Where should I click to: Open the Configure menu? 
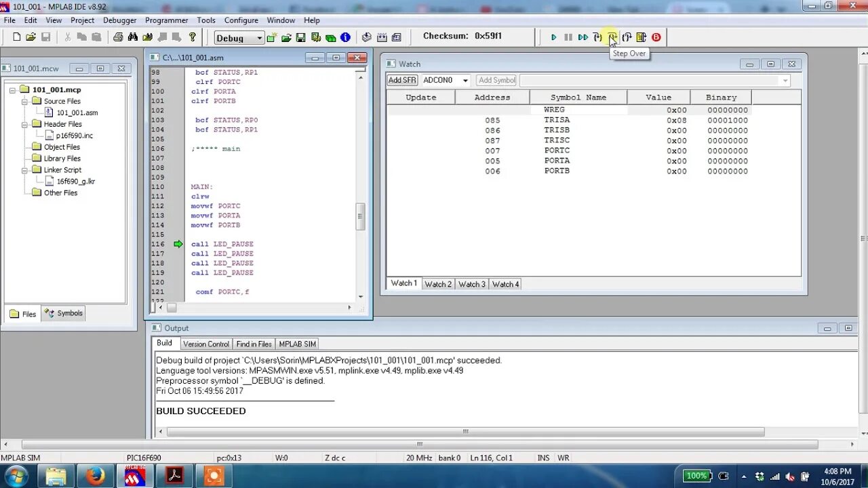point(241,20)
